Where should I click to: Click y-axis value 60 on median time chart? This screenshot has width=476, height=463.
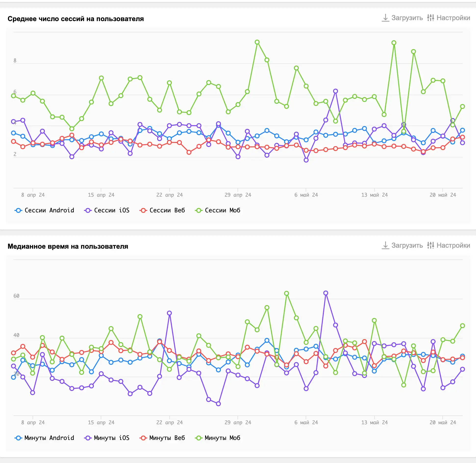(16, 296)
